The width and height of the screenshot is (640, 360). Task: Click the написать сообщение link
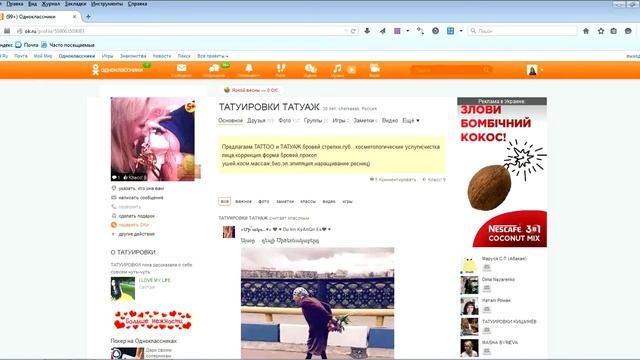pos(141,198)
